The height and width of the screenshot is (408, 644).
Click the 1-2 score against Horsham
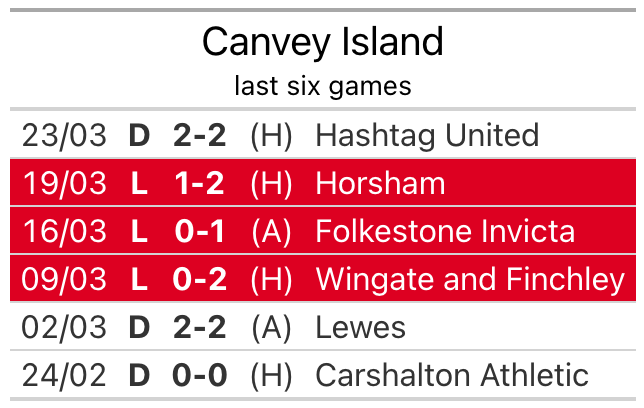point(199,183)
